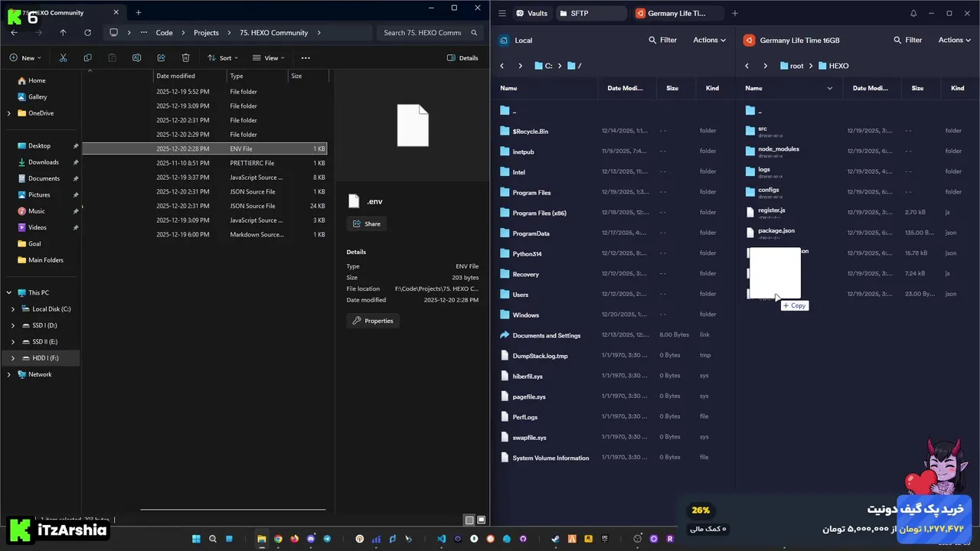Collapse the This PC tree node

click(9, 292)
